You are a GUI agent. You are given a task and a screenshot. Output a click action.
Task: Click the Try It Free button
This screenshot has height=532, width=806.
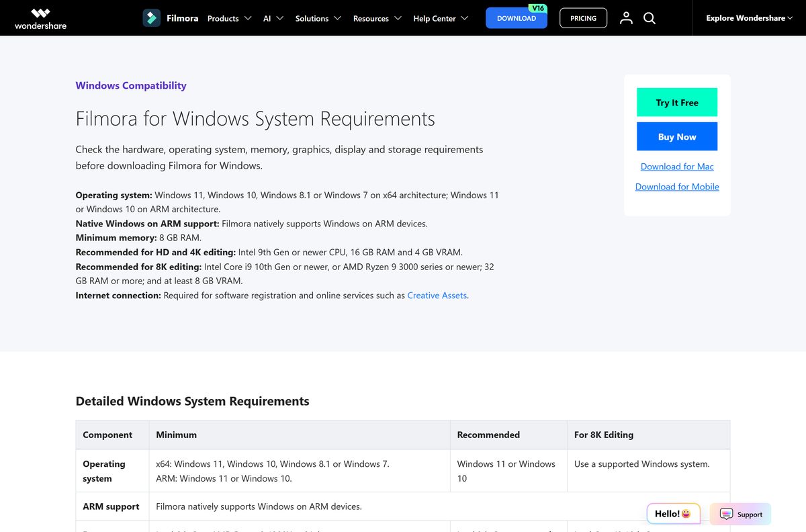[x=677, y=102]
